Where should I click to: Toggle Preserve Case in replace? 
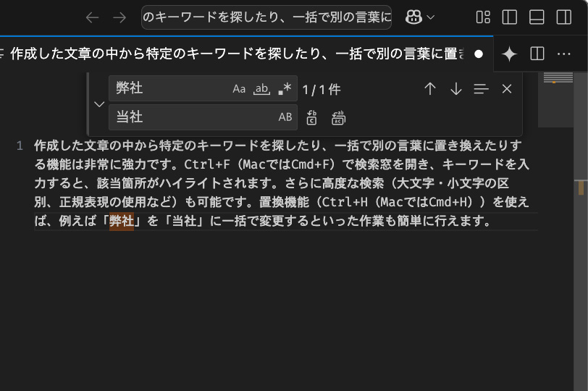click(285, 117)
